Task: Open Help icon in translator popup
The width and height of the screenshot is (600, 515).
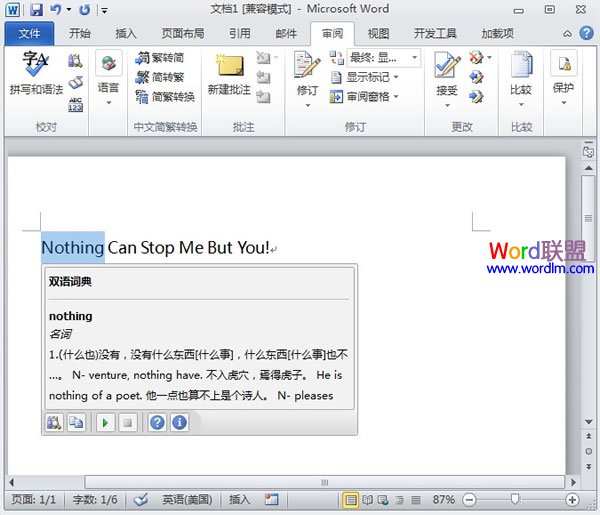Action: pos(157,423)
